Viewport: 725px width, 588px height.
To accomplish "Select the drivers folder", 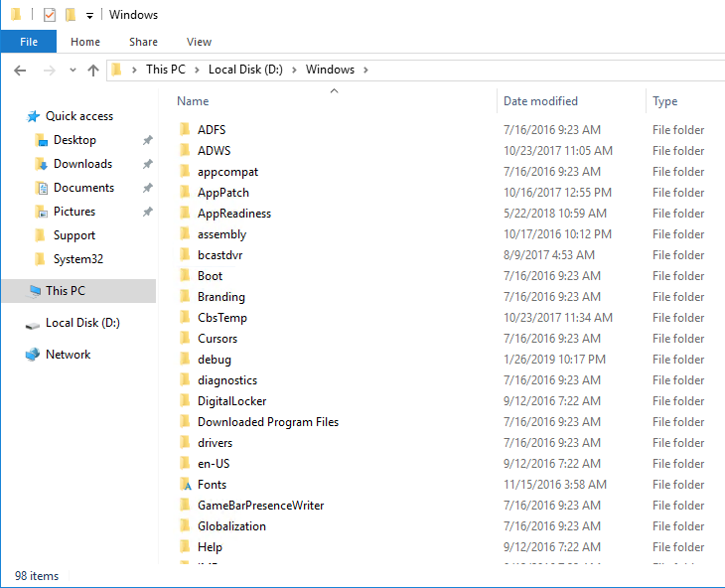I will pyautogui.click(x=215, y=443).
